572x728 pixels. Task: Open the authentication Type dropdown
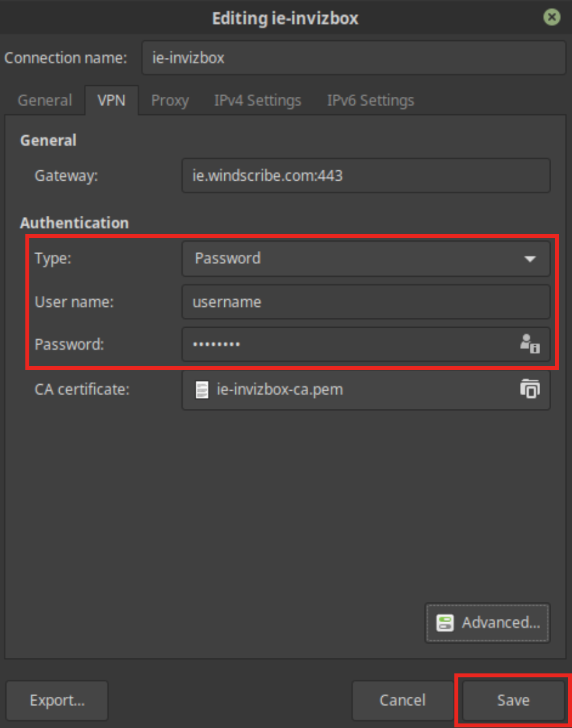click(x=365, y=259)
